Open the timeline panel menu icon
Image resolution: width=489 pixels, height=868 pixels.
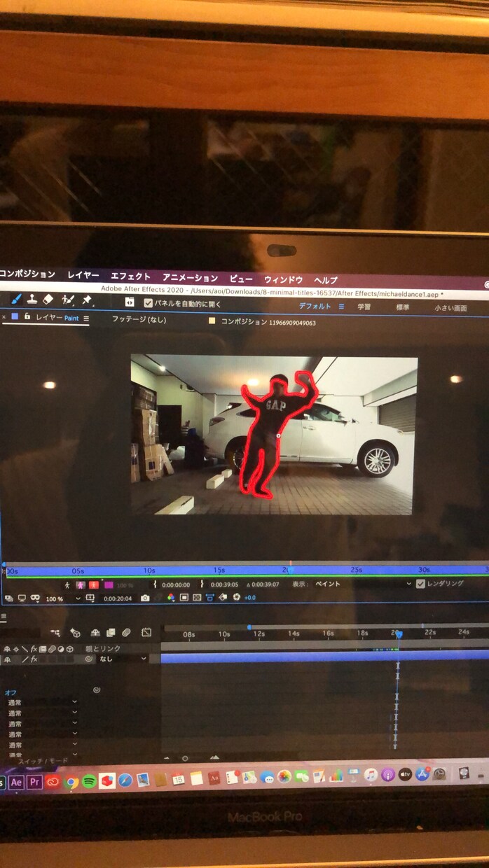[4, 617]
